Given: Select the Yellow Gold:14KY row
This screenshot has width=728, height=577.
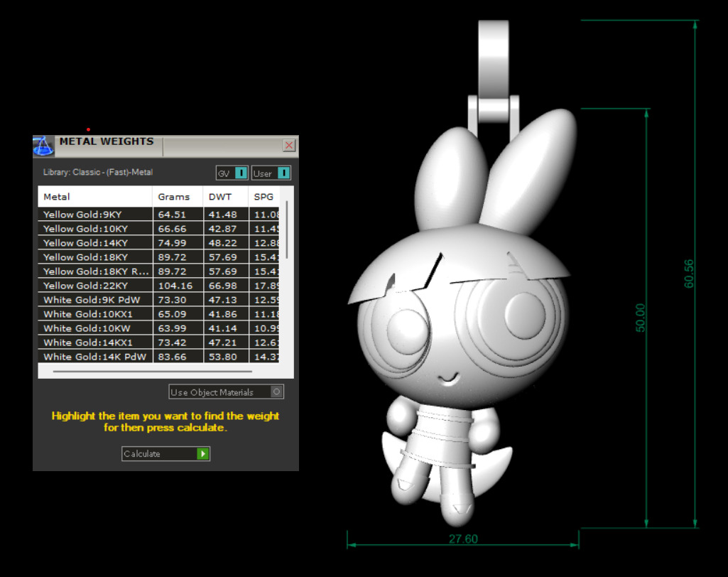Looking at the screenshot, I should (x=158, y=243).
